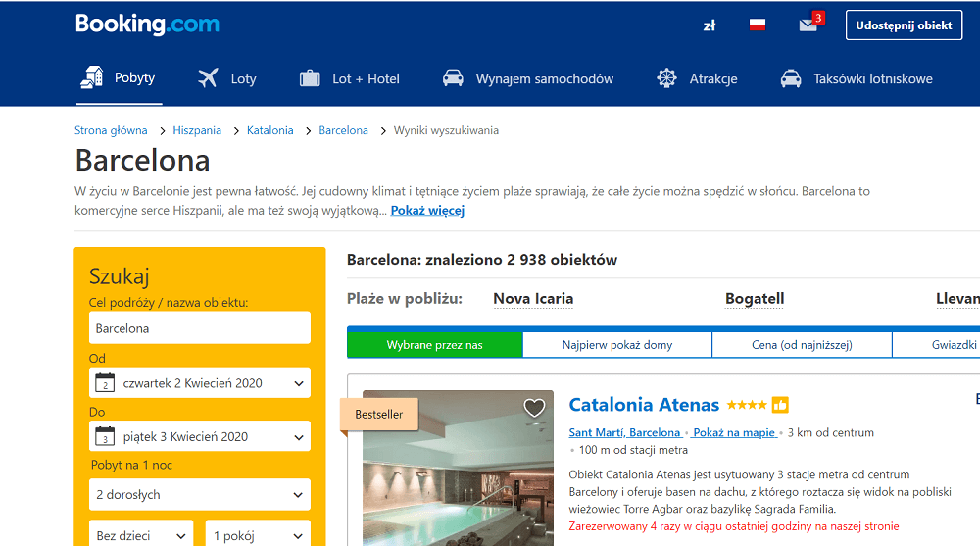Open the Bez dzieci children dropdown
Image resolution: width=980 pixels, height=546 pixels.
click(141, 535)
